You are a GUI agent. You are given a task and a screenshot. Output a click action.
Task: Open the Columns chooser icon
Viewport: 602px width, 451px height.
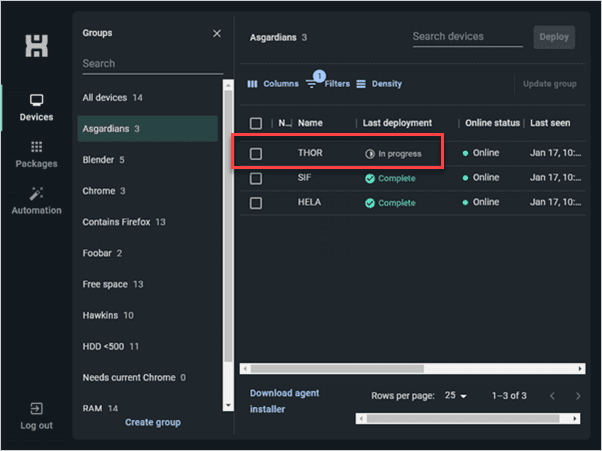click(252, 84)
